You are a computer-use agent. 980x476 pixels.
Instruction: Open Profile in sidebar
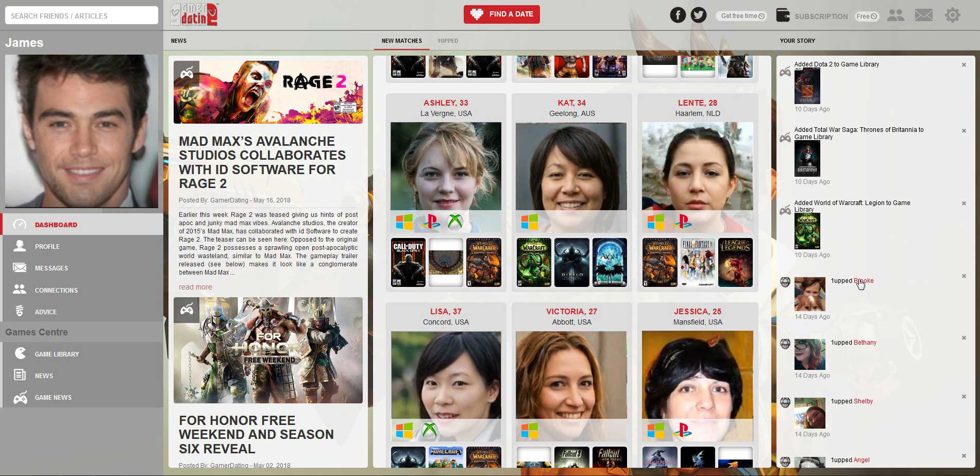82,246
